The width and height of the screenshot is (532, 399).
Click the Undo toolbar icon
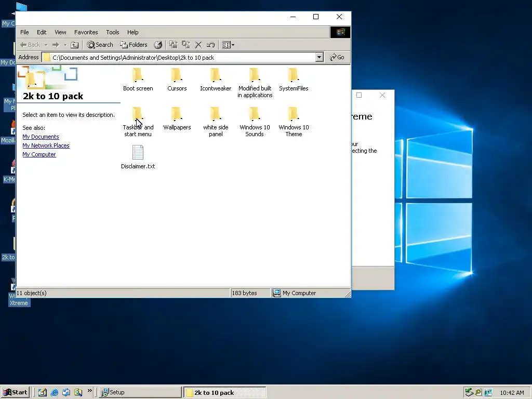click(211, 45)
